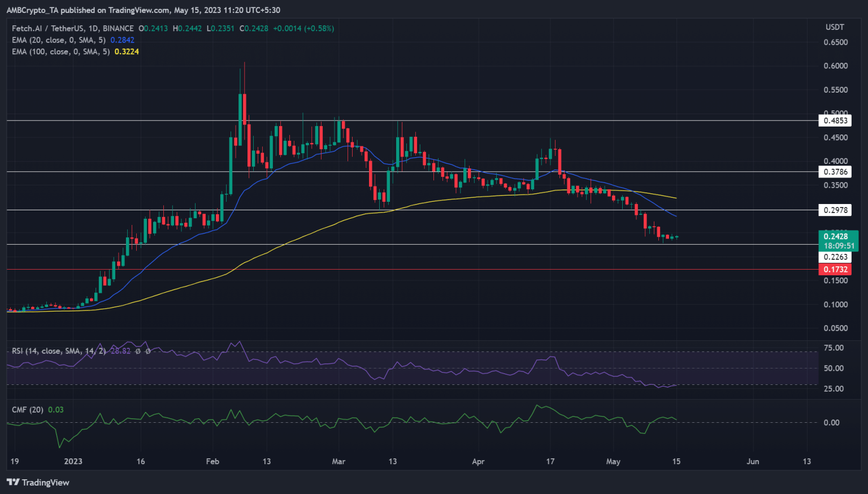Click the red 0.1732 price label
The image size is (868, 494).
(x=835, y=270)
